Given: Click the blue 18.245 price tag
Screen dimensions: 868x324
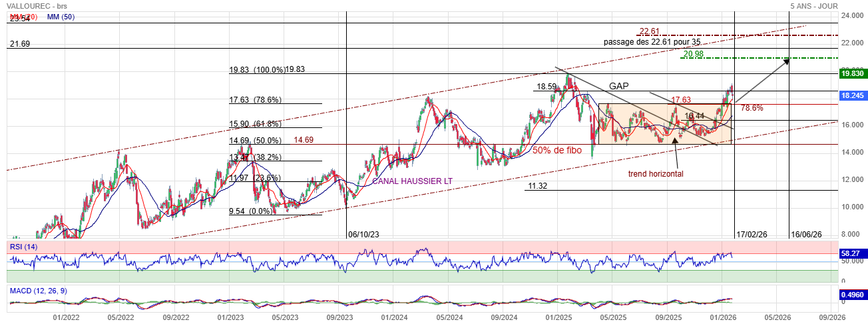Looking at the screenshot, I should click(852, 96).
